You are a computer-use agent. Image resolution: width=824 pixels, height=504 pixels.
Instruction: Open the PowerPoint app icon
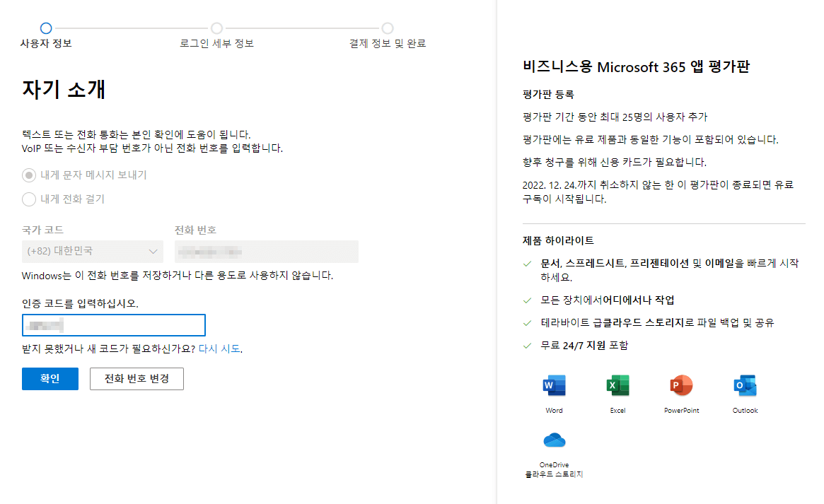coord(680,385)
